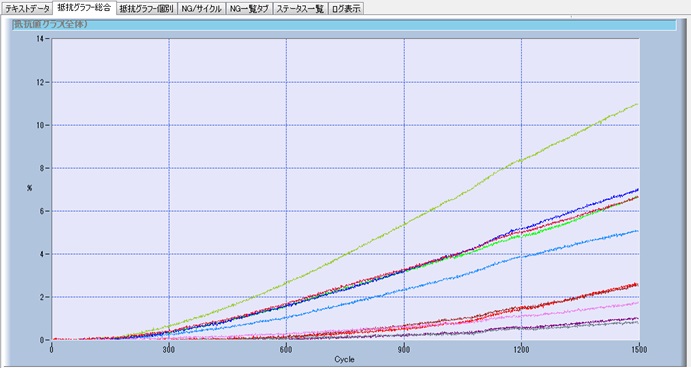Select the 抵抗グラフ-総合 tab
Viewport: 691px width, 368px height.
[x=84, y=7]
